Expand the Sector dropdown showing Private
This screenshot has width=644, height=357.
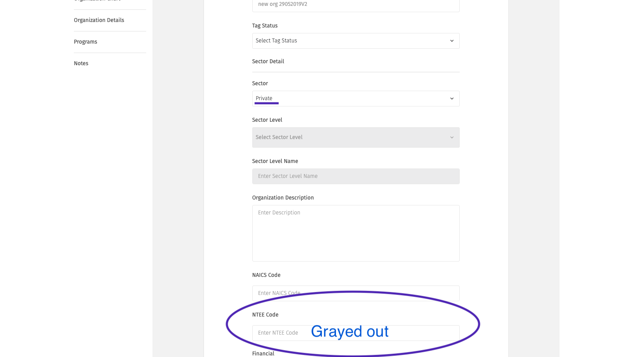(356, 98)
